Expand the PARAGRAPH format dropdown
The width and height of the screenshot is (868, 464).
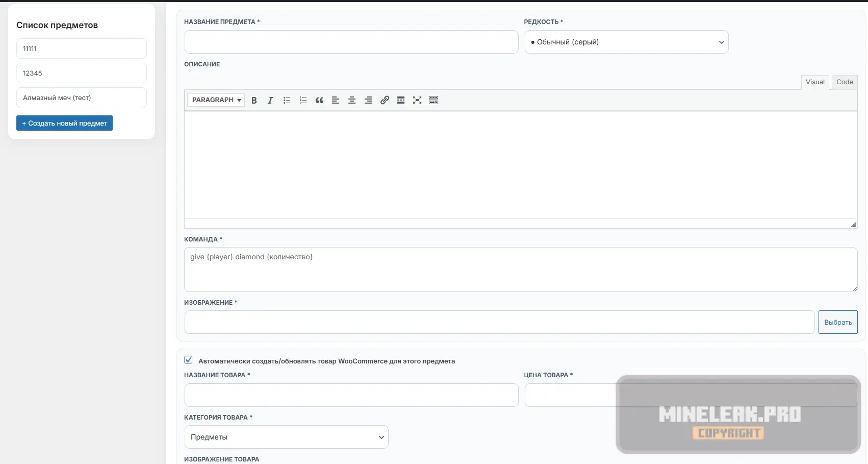[x=216, y=100]
